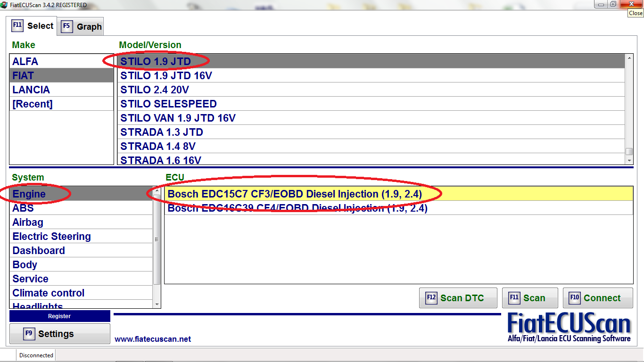The image size is (644, 362).
Task: Select Bosch EDC15C7 CF3/EOBD ECU
Action: point(398,194)
